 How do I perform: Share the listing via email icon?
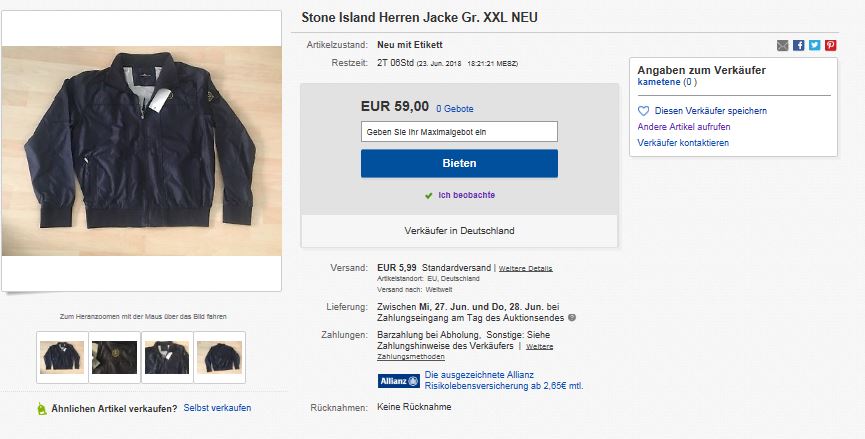pyautogui.click(x=782, y=45)
